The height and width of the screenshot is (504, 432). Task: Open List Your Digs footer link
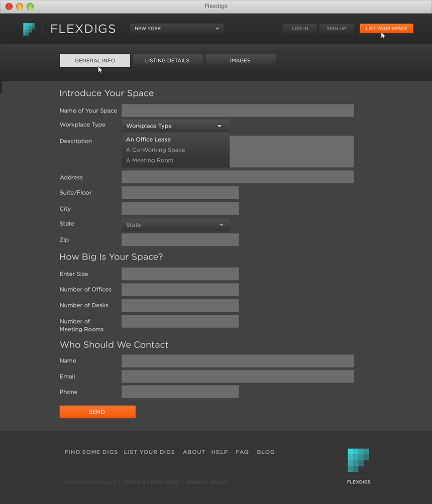pyautogui.click(x=149, y=452)
